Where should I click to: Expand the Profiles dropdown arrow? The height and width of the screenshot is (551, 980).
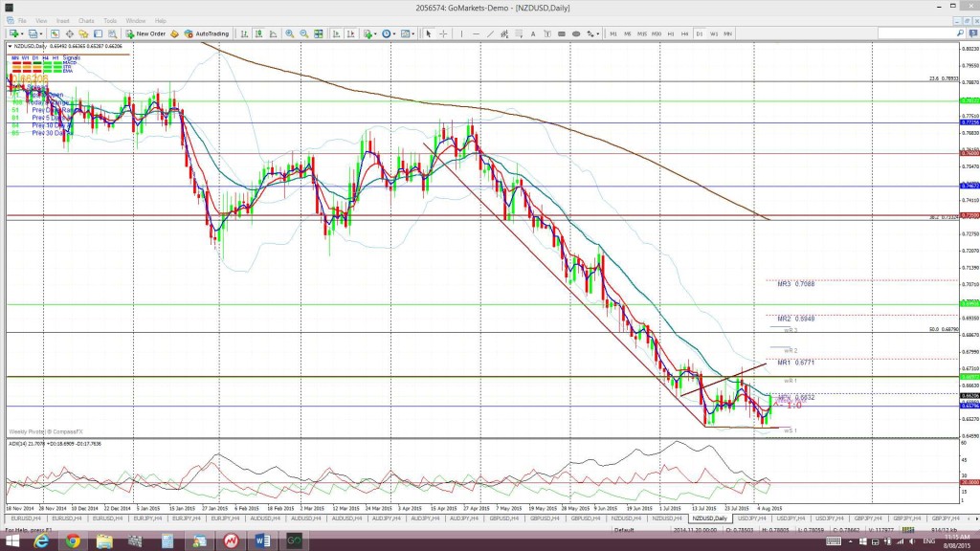[40, 33]
